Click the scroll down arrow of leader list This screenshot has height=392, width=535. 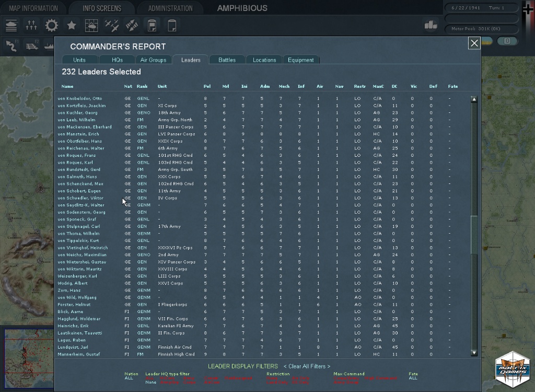(474, 353)
